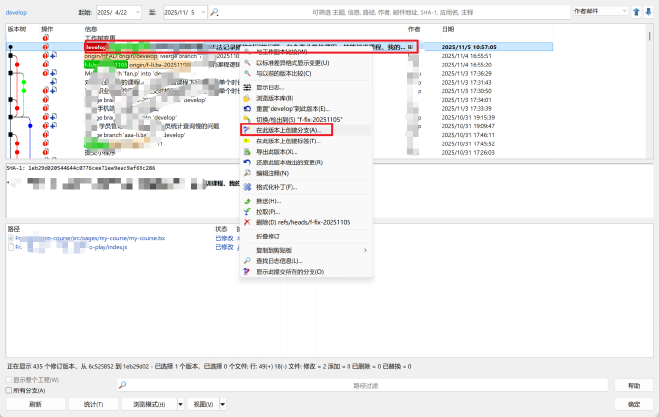Click the create tag at this version icon
660x417 pixels.
(x=248, y=142)
